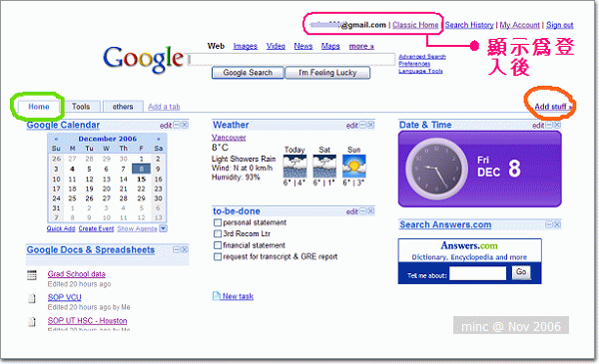Close the to-be-done gadget
This screenshot has width=599, height=364.
coord(370,211)
